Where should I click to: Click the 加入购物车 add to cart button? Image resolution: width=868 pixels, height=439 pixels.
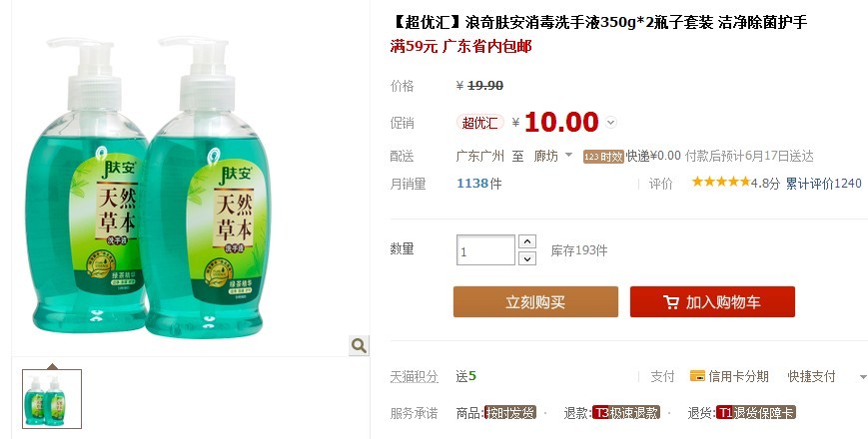tap(712, 301)
